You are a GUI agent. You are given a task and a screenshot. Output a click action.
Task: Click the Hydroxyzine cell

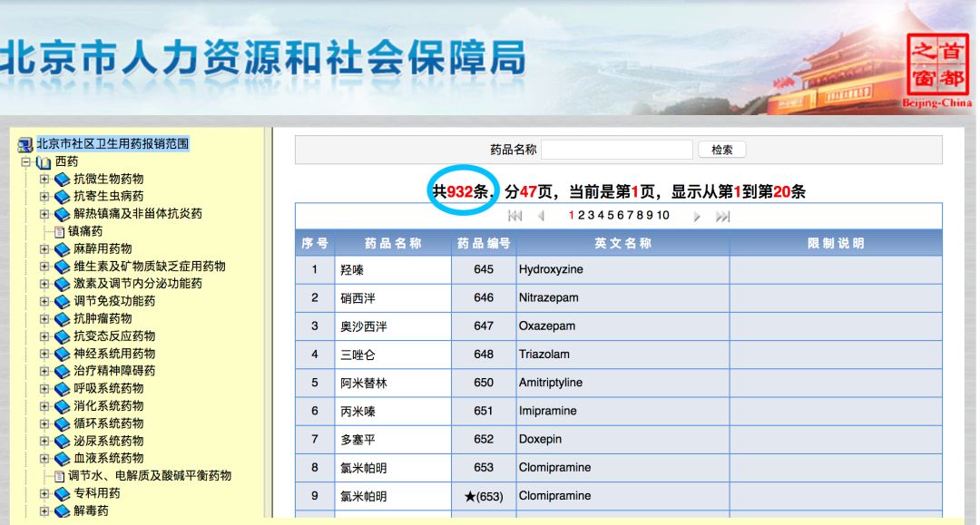[623, 269]
